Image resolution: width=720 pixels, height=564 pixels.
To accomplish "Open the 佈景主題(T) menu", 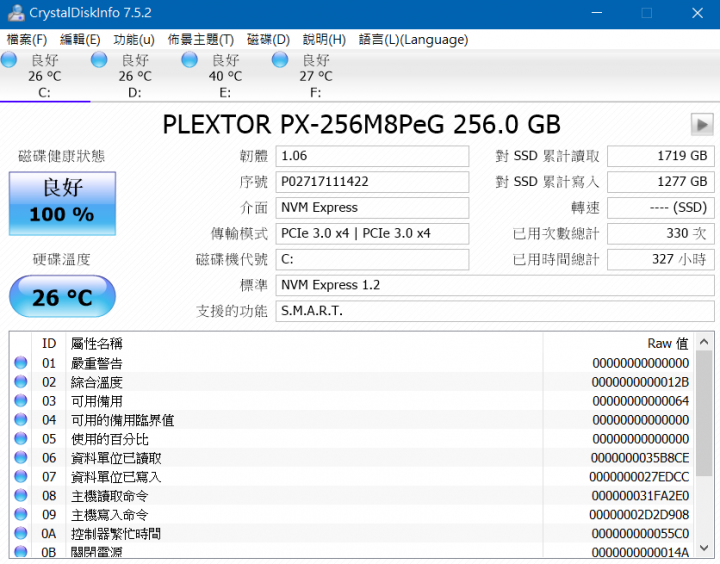I will pos(201,40).
